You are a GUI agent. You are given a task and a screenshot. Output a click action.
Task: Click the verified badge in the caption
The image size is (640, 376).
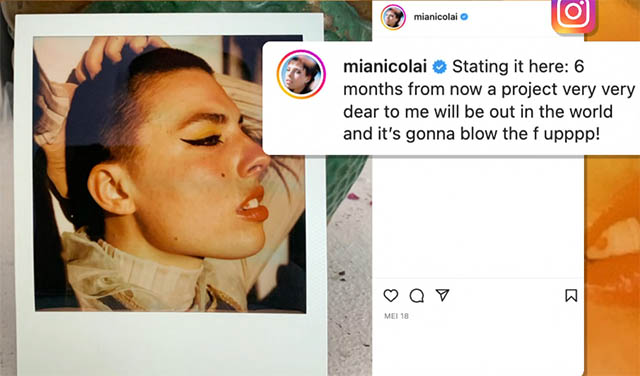(440, 67)
